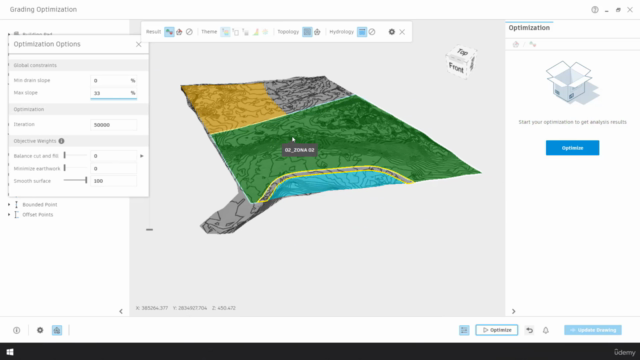Click the bottom bar Optimize play button
The height and width of the screenshot is (360, 640).
click(497, 330)
